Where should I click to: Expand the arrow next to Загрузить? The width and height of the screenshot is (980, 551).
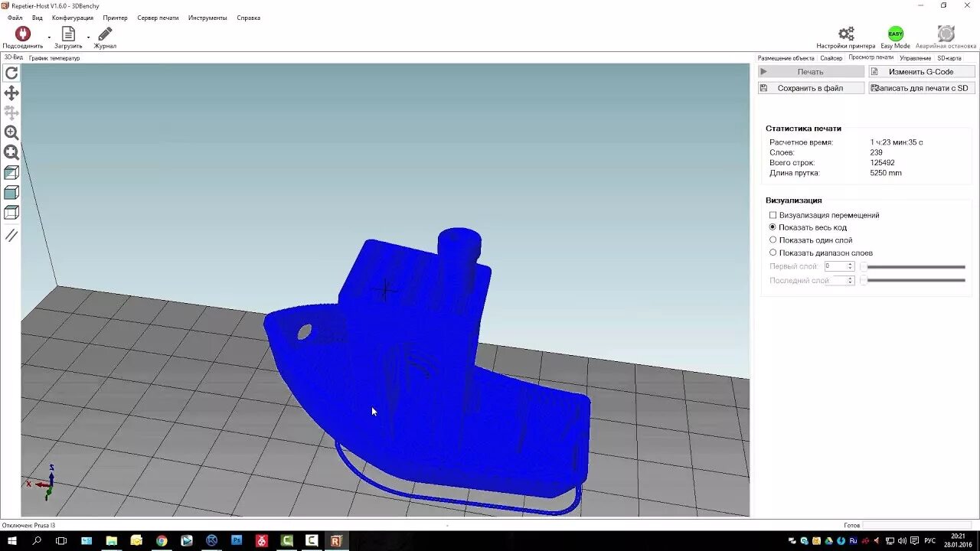(88, 37)
